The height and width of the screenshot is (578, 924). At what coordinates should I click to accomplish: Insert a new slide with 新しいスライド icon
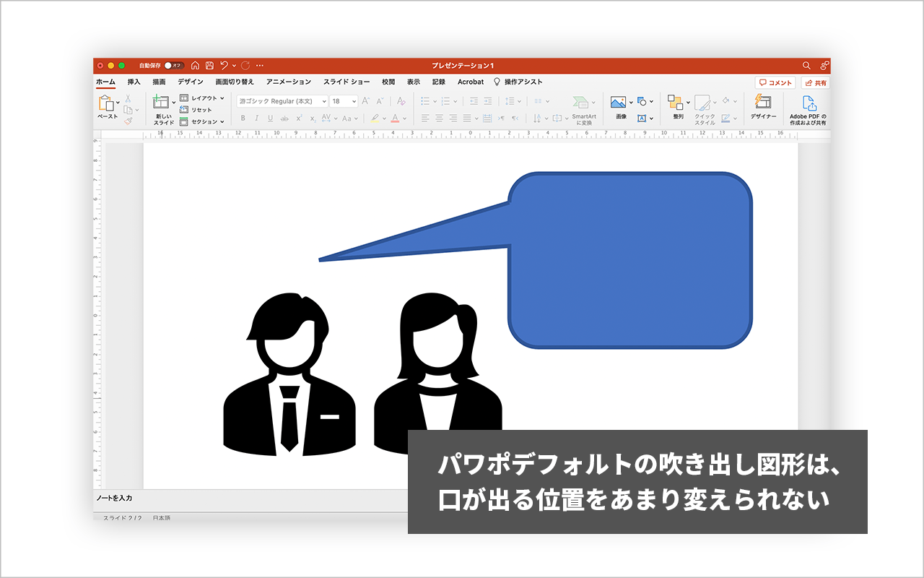161,103
